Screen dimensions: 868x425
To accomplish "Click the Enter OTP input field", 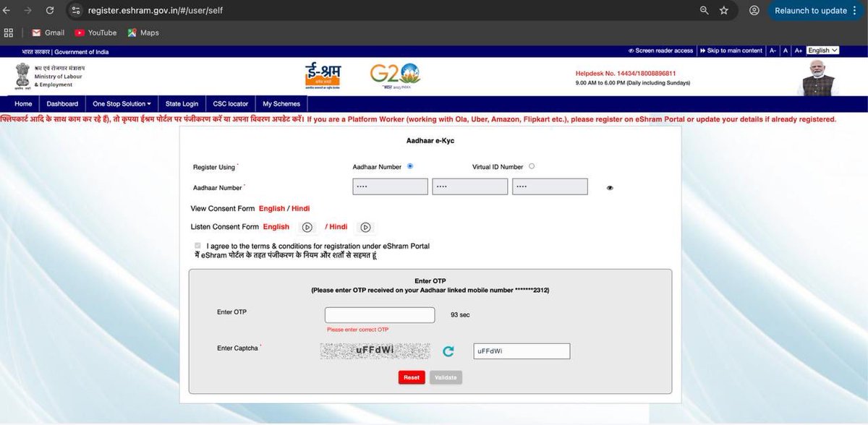I will click(x=380, y=314).
